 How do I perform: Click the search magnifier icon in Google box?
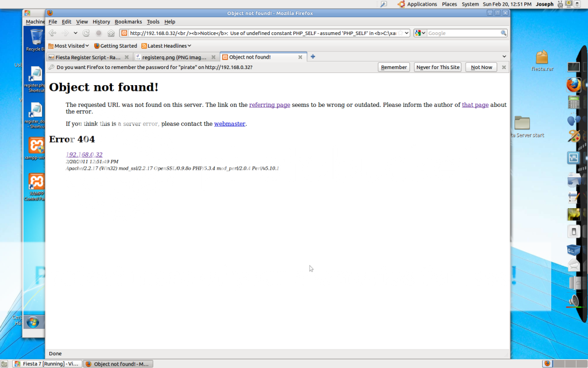(504, 33)
